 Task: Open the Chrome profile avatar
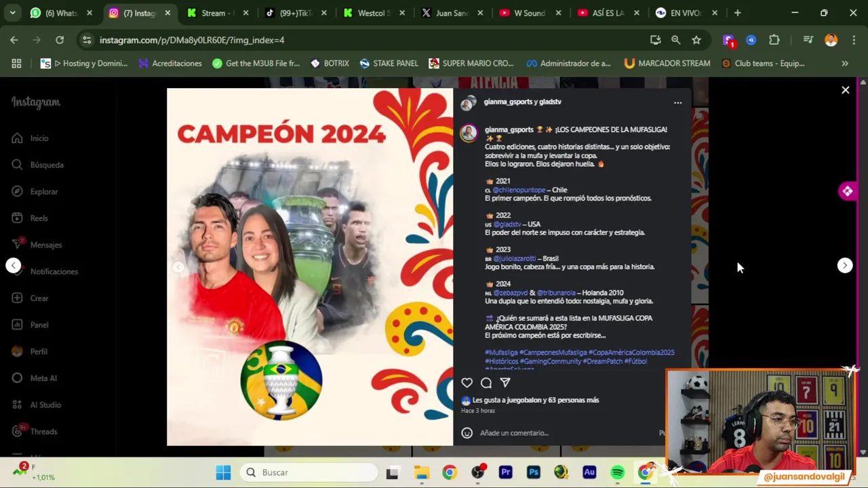click(831, 40)
